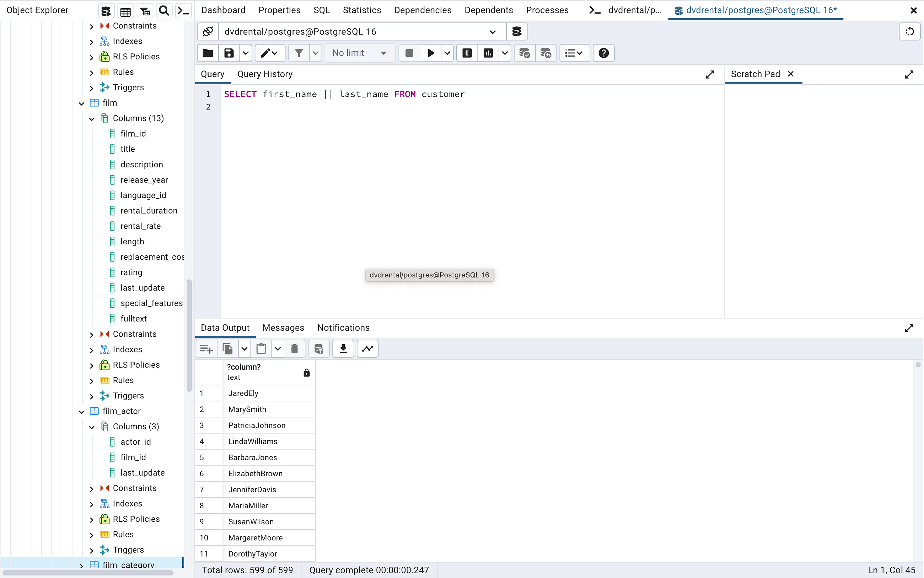Click the Edit pencil icon
Screen dimensions: 924x578
click(270, 53)
